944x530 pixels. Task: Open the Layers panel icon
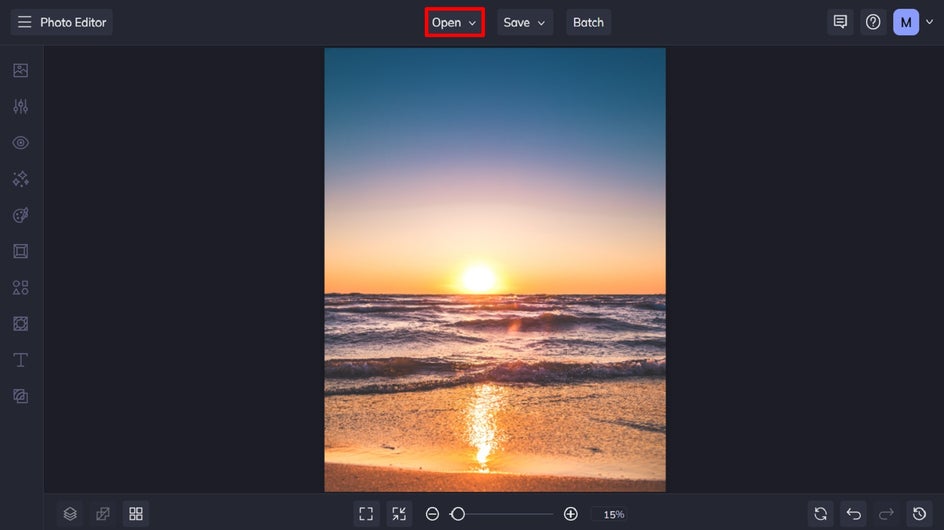click(x=70, y=514)
